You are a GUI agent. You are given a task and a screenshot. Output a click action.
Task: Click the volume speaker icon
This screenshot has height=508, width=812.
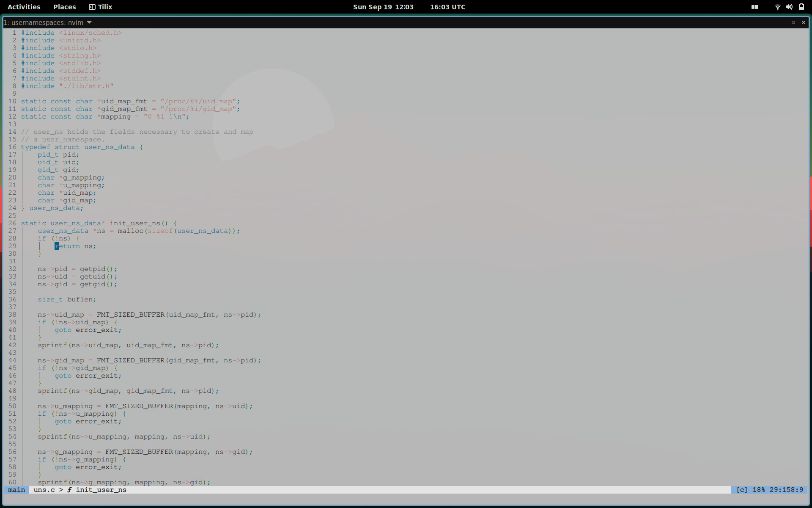[x=789, y=7]
